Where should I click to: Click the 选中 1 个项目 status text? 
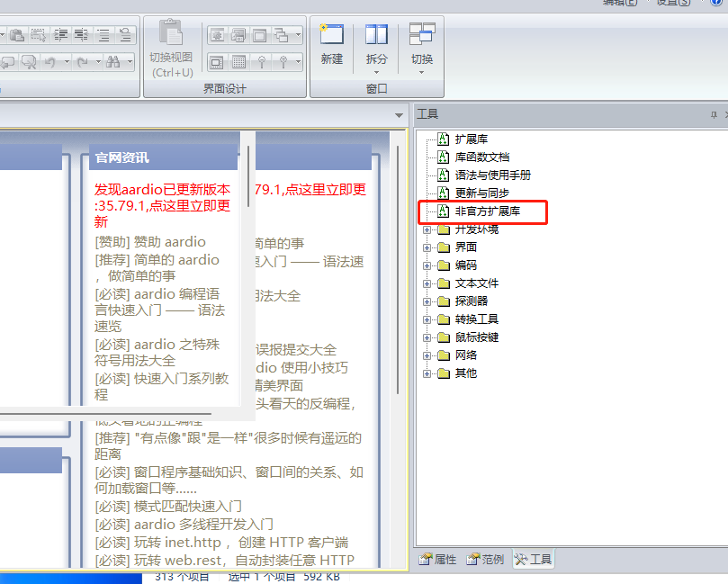pyautogui.click(x=262, y=577)
